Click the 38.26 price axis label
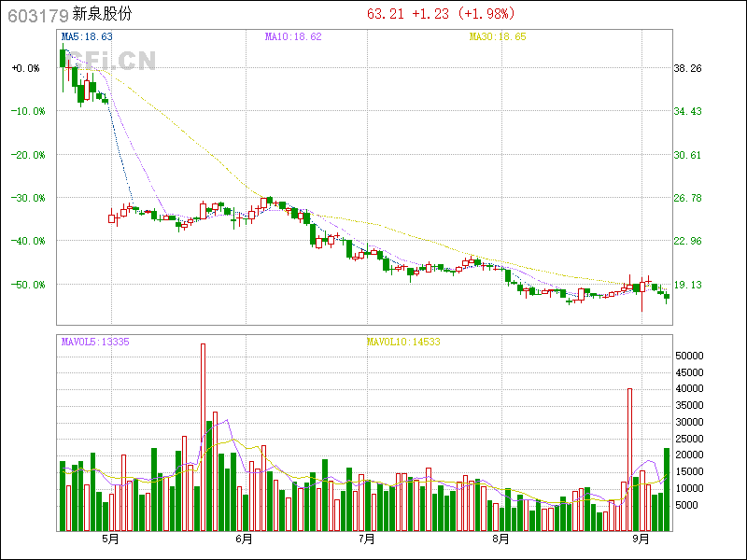The height and width of the screenshot is (560, 747). [688, 68]
